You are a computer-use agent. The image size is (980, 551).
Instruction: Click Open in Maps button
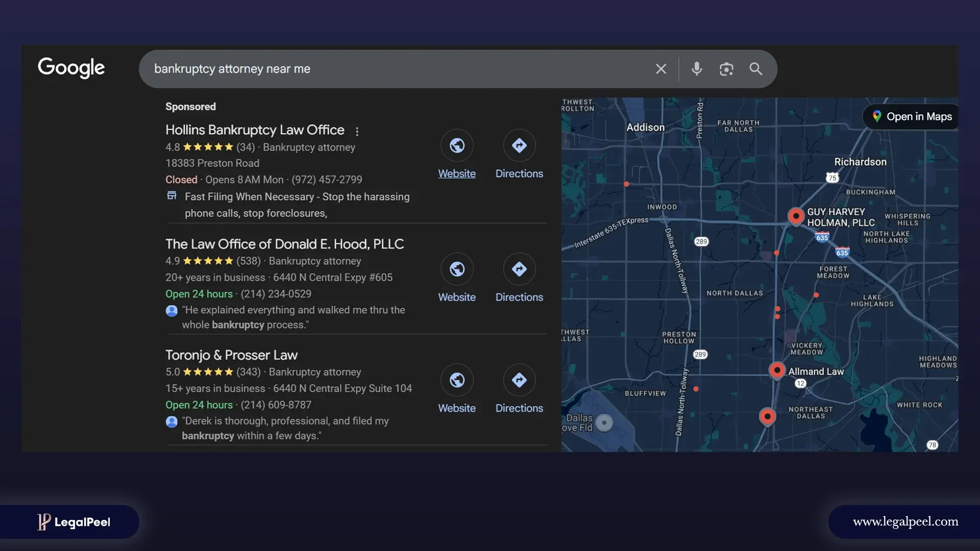pos(912,117)
